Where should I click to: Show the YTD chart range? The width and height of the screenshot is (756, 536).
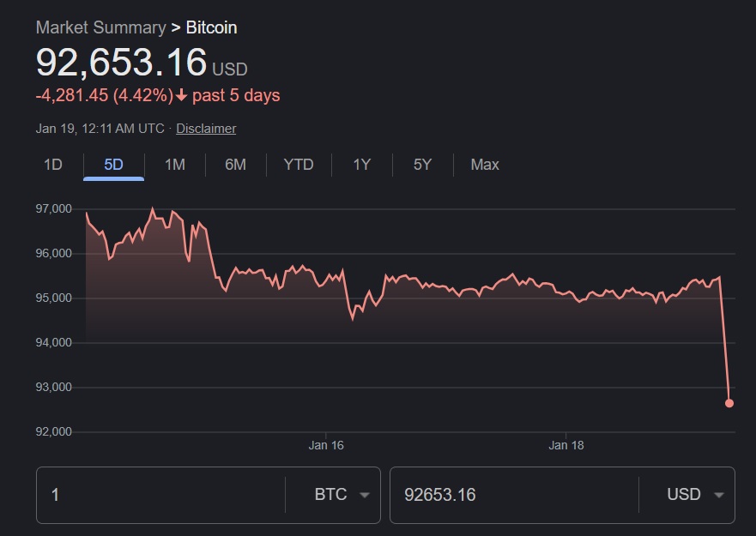(299, 165)
